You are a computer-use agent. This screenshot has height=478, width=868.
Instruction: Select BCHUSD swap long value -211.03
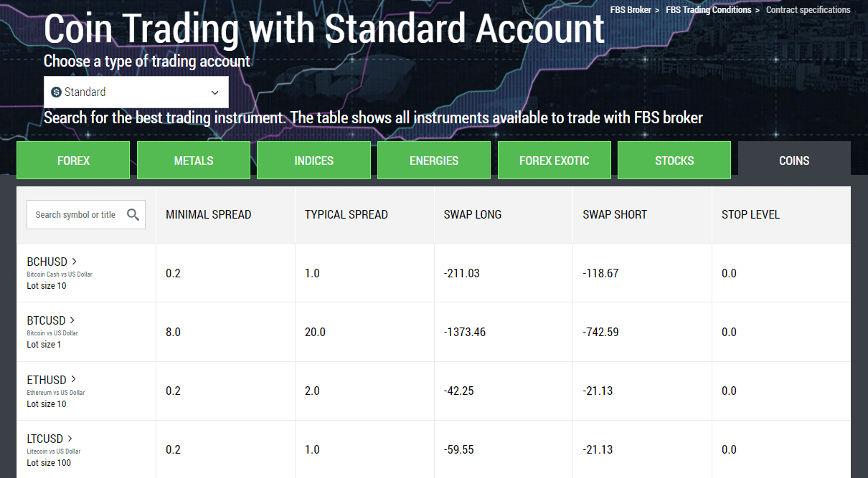click(x=462, y=273)
